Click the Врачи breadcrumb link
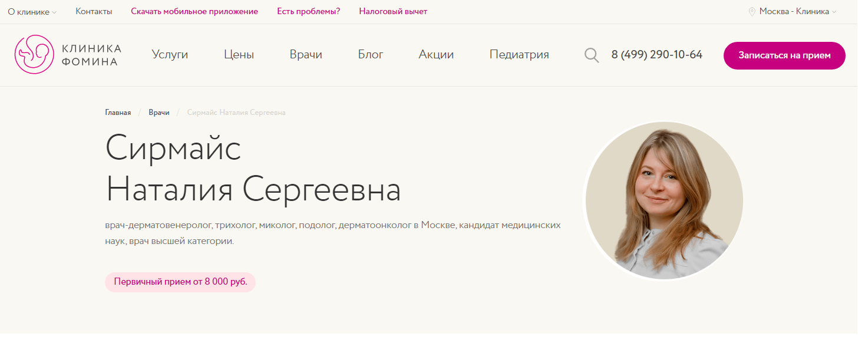This screenshot has width=868, height=356. coord(159,113)
